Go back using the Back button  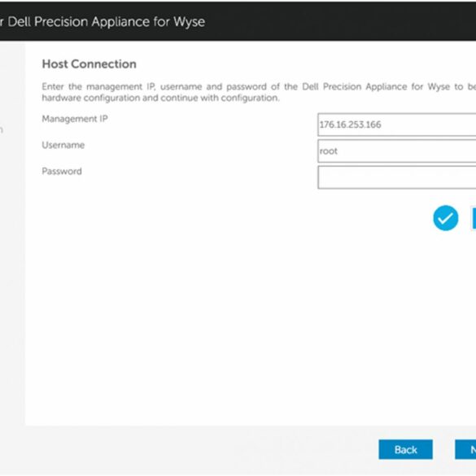pos(405,449)
